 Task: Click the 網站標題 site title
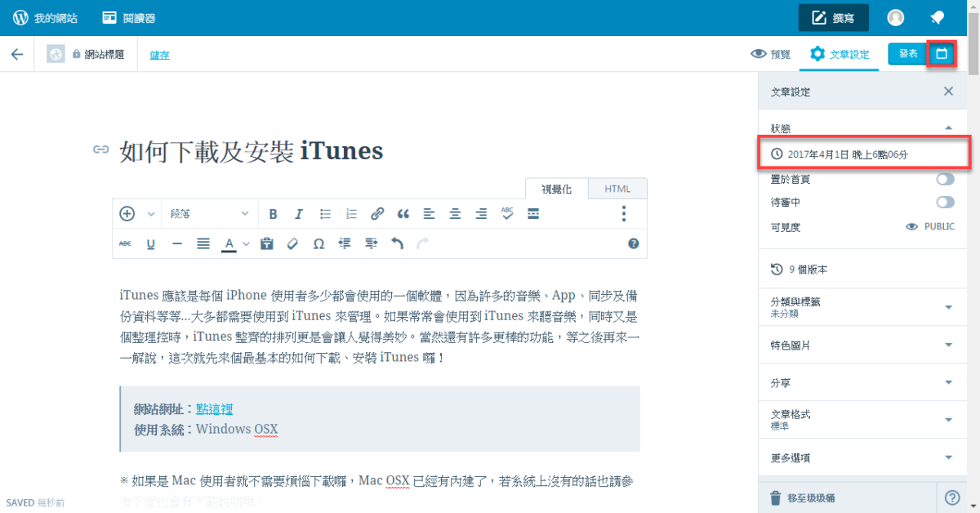pos(105,54)
